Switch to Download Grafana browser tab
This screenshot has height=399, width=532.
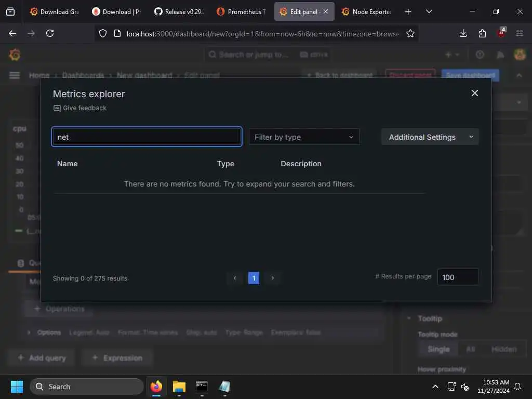point(54,11)
